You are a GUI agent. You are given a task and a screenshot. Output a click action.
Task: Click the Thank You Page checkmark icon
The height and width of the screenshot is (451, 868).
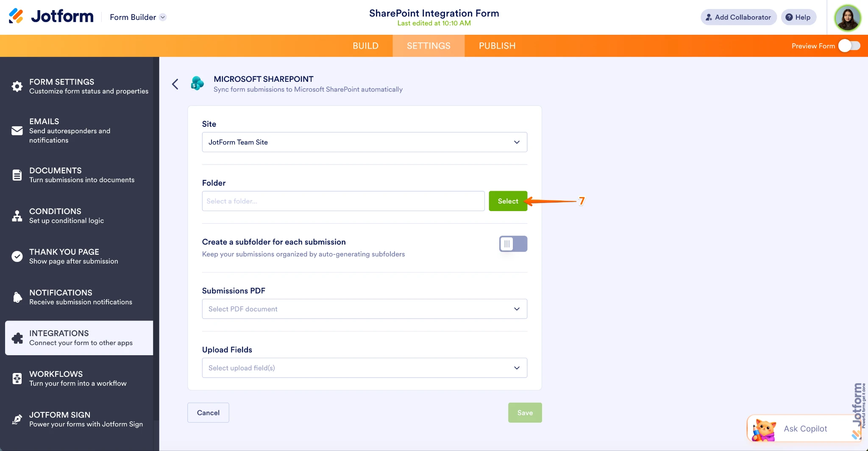(x=17, y=256)
